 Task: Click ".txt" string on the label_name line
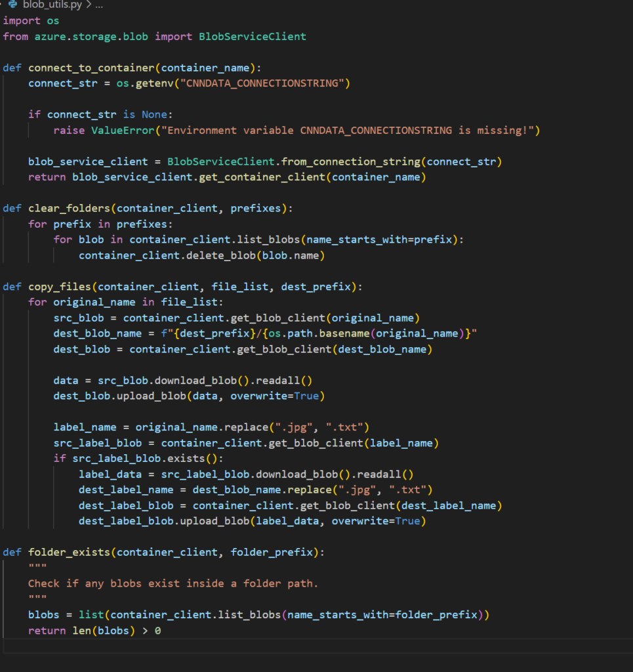[x=344, y=427]
